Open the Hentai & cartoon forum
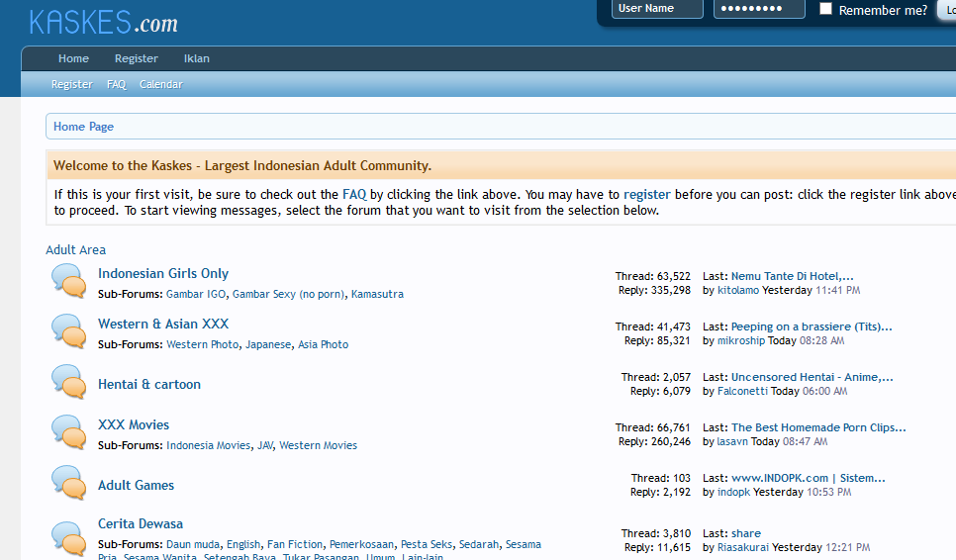 click(149, 385)
